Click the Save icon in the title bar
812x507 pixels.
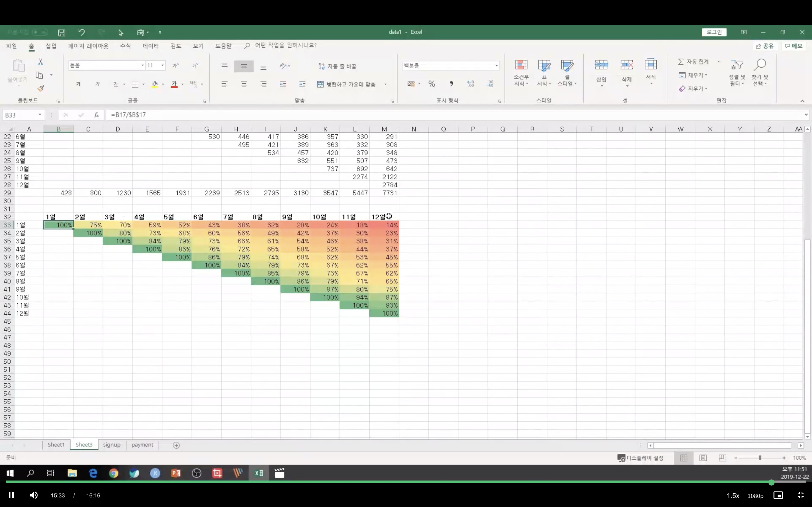pos(62,32)
